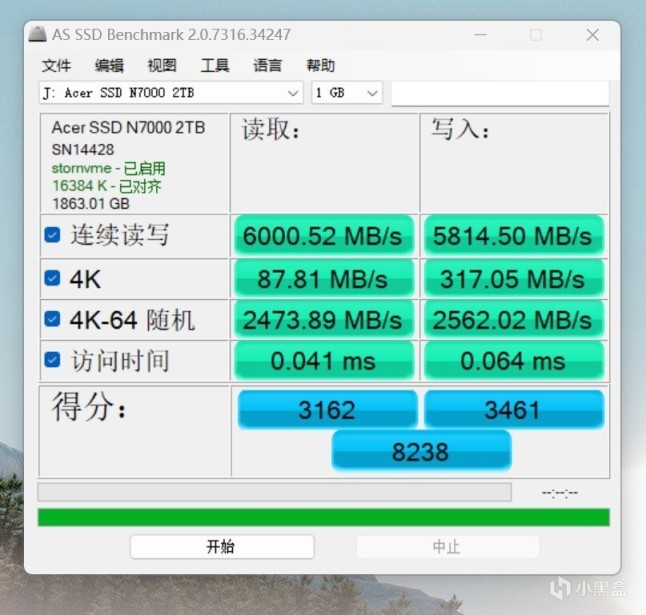Open the 文件 menu
The width and height of the screenshot is (646, 615).
tap(56, 65)
